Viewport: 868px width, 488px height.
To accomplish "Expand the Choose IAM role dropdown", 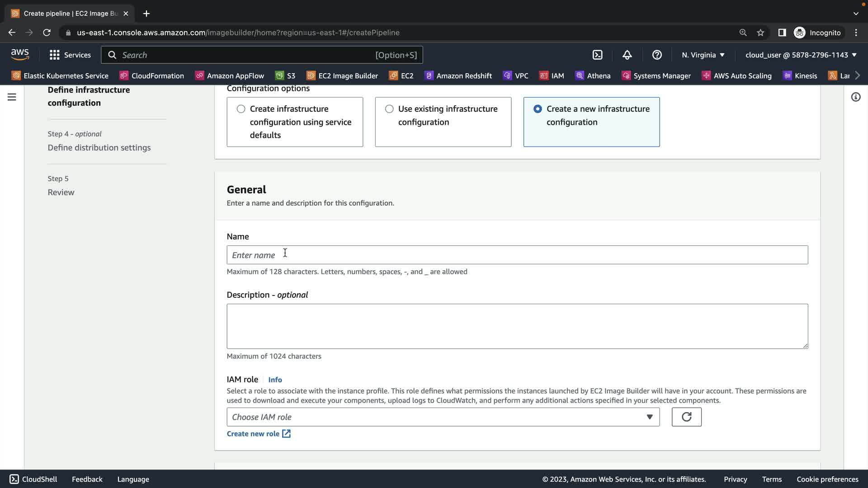I will (x=443, y=417).
